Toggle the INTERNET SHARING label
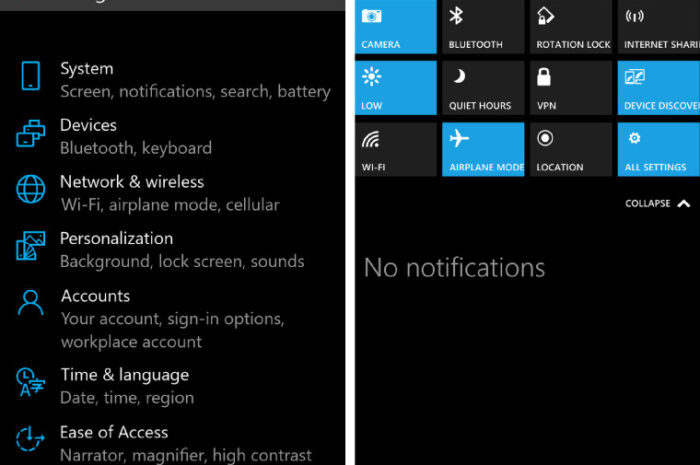This screenshot has width=700, height=465. 662,45
